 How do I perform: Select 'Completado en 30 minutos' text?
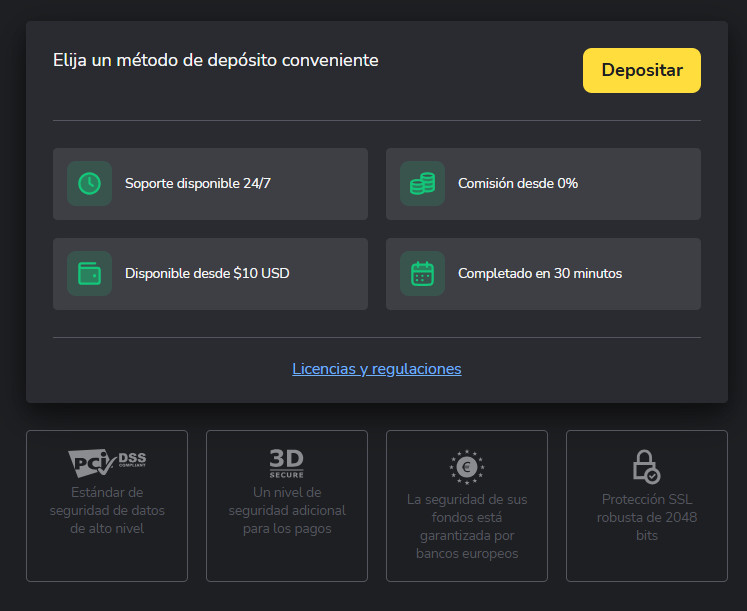[x=540, y=273]
